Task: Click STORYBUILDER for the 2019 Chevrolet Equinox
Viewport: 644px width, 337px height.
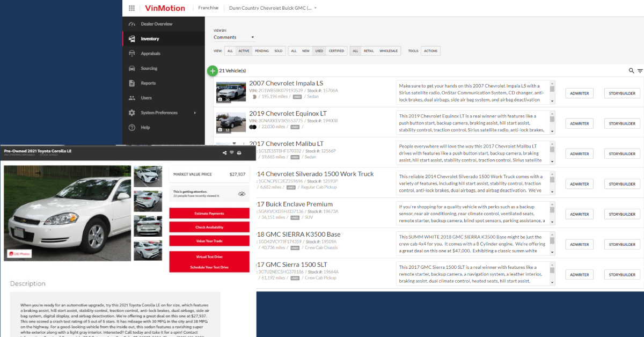Action: 622,123
